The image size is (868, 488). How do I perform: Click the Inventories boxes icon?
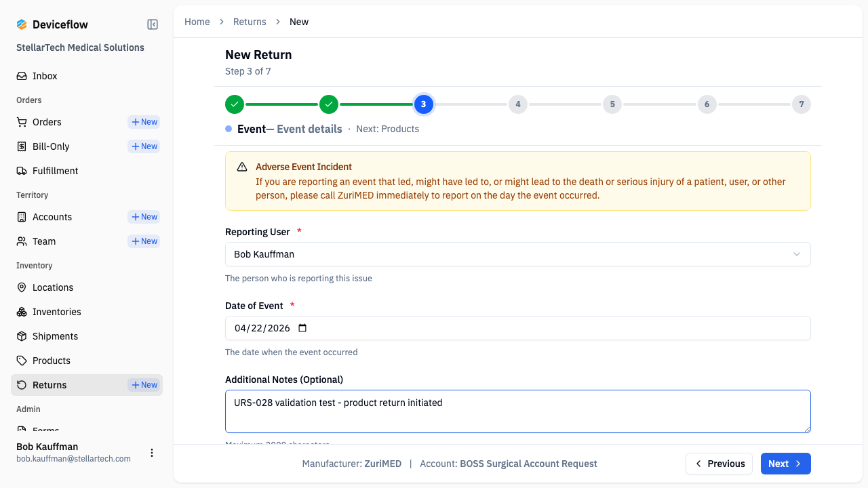pyautogui.click(x=22, y=312)
